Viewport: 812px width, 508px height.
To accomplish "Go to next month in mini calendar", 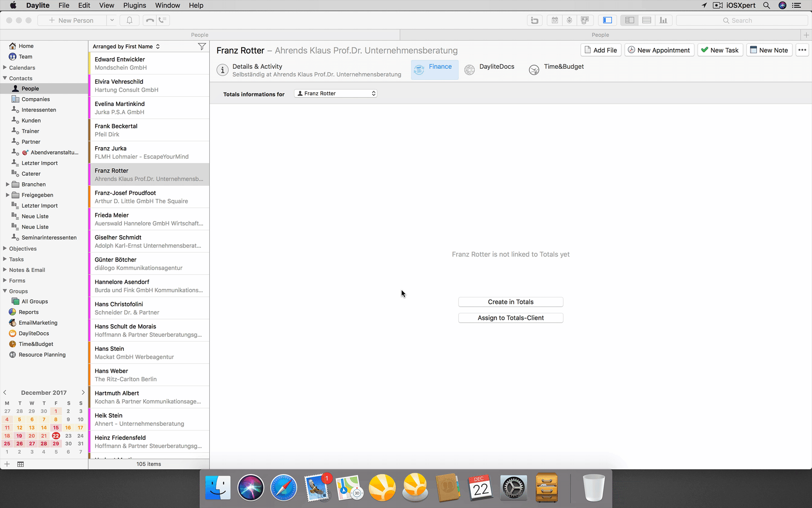I will (x=83, y=392).
